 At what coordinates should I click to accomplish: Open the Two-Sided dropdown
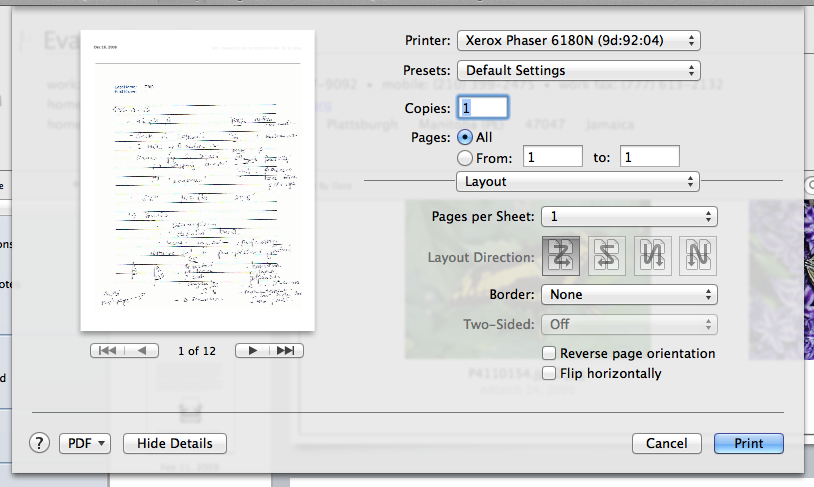click(630, 324)
